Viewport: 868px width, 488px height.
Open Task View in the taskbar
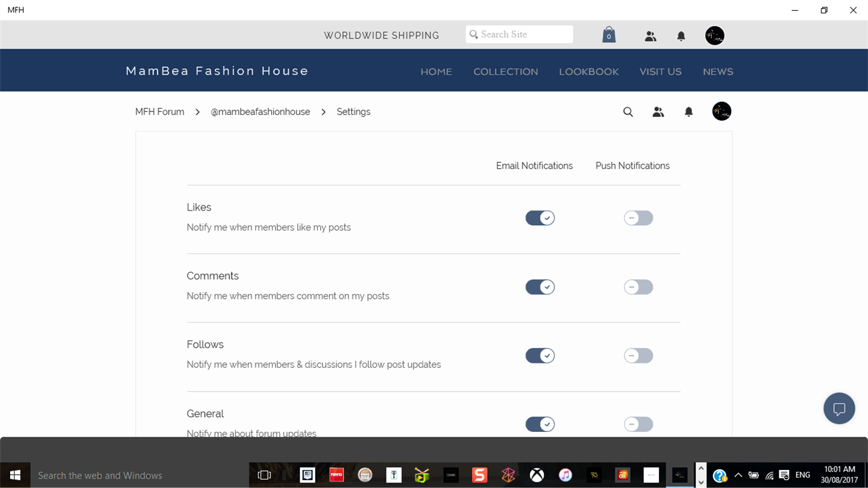pyautogui.click(x=264, y=475)
